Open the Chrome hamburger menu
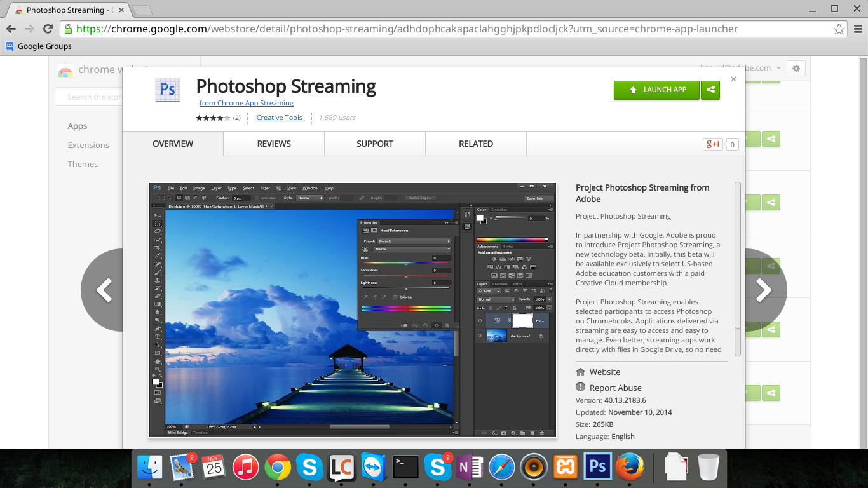Viewport: 868px width, 488px height. pyautogui.click(x=858, y=29)
